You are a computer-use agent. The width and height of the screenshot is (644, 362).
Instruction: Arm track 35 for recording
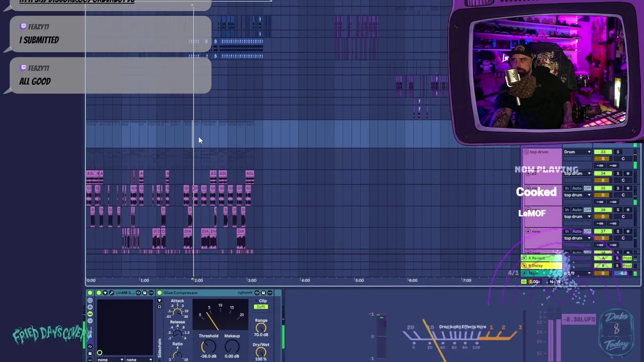coord(628,188)
